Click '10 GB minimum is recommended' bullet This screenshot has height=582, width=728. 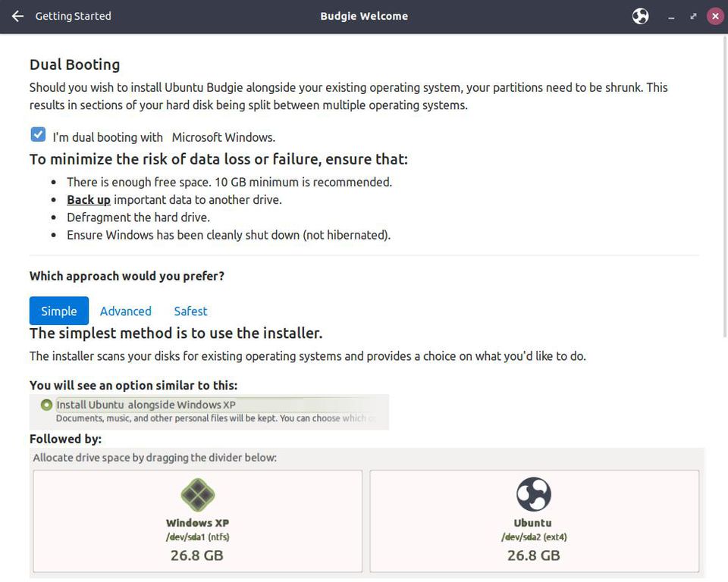click(229, 182)
